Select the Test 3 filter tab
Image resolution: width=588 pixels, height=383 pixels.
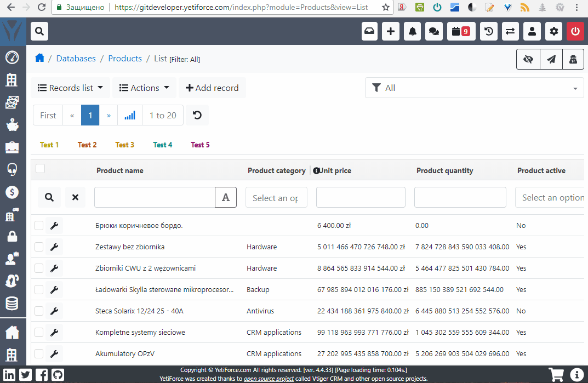click(124, 145)
